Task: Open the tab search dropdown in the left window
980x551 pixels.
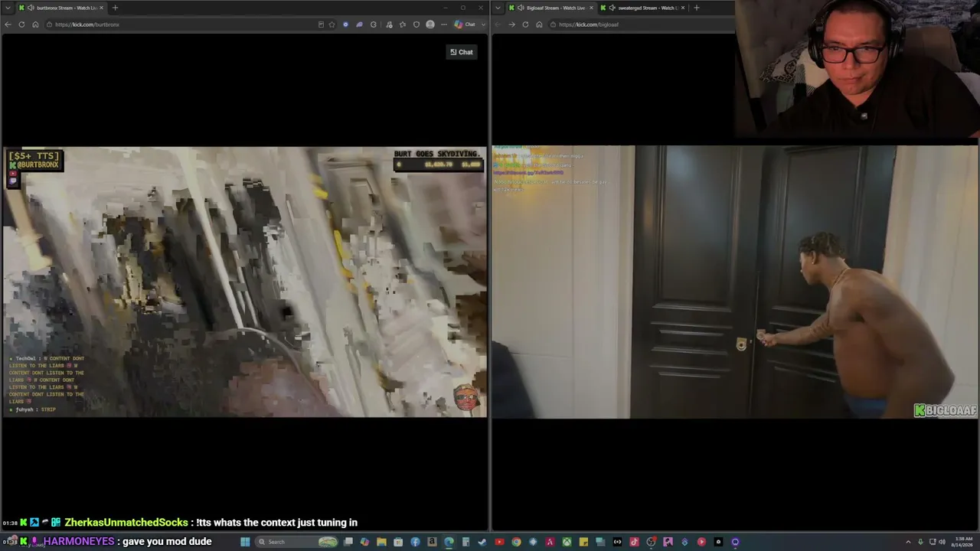Action: (x=8, y=8)
